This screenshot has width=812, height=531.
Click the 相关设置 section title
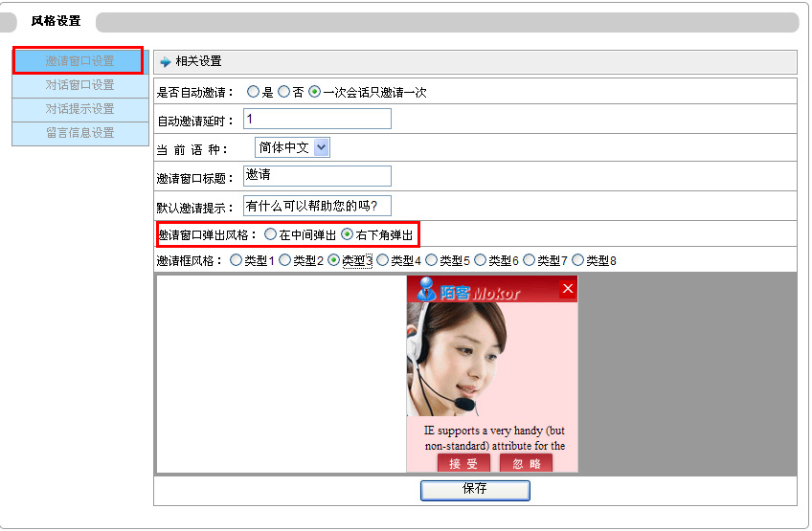click(x=198, y=61)
